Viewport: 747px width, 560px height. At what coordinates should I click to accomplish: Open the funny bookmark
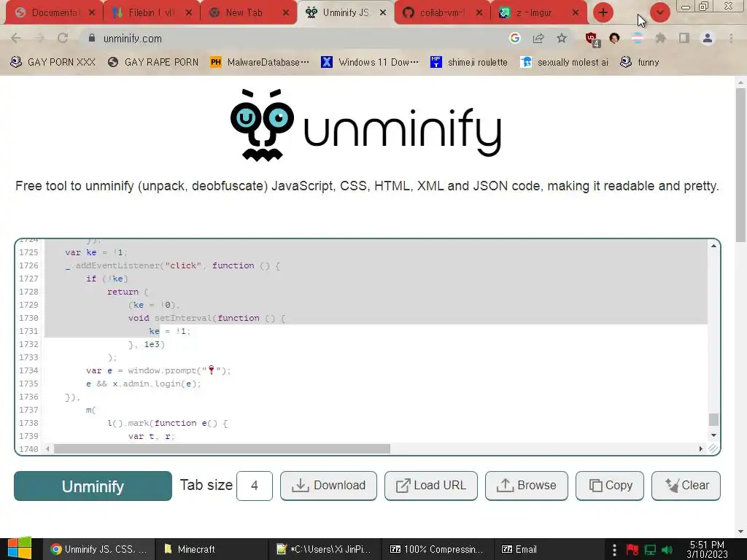point(639,63)
